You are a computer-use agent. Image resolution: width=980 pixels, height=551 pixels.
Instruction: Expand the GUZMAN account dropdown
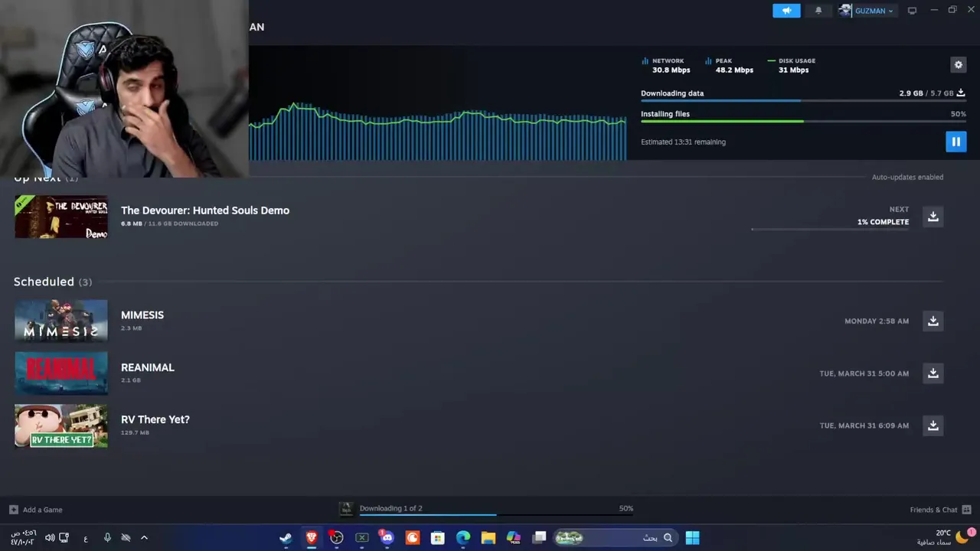pyautogui.click(x=874, y=11)
